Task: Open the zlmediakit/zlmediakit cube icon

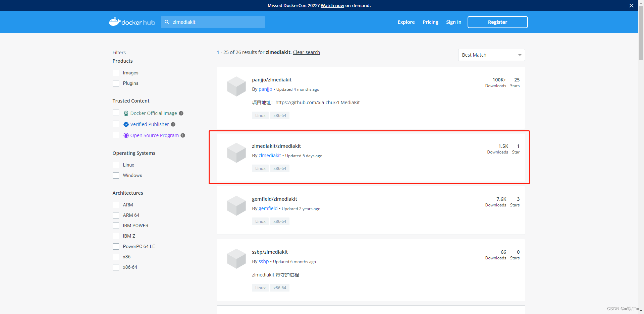Action: coord(236,153)
